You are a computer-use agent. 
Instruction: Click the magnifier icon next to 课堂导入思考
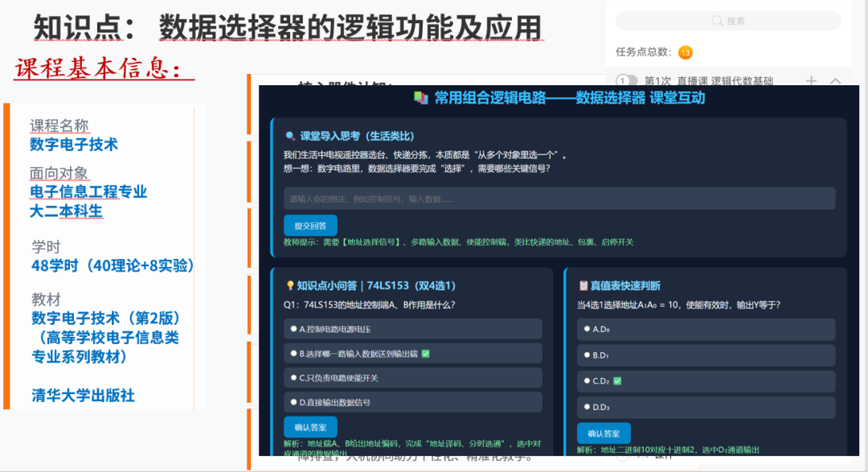[290, 136]
